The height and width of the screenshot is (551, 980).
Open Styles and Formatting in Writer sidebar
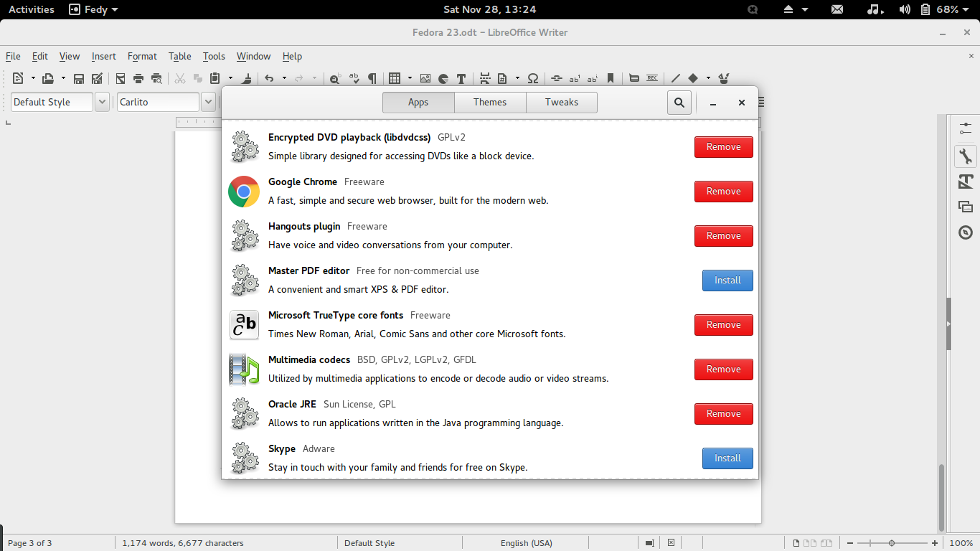[x=966, y=182]
